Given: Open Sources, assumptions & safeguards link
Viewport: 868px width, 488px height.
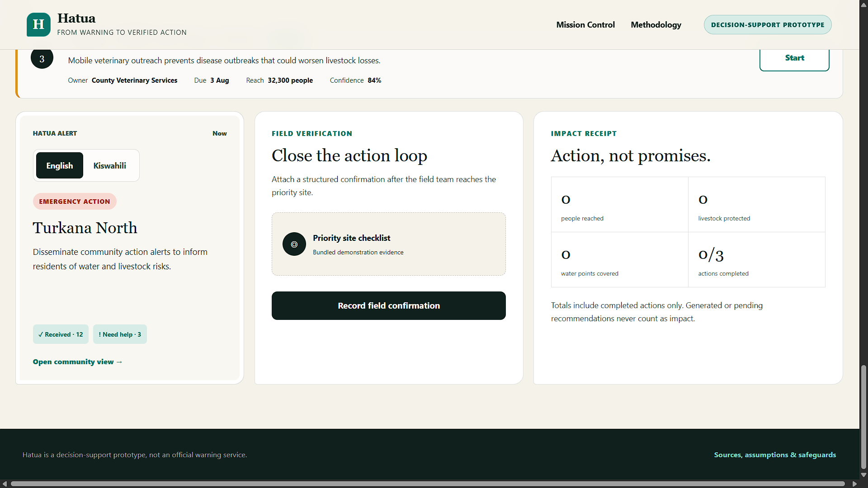Looking at the screenshot, I should point(775,455).
